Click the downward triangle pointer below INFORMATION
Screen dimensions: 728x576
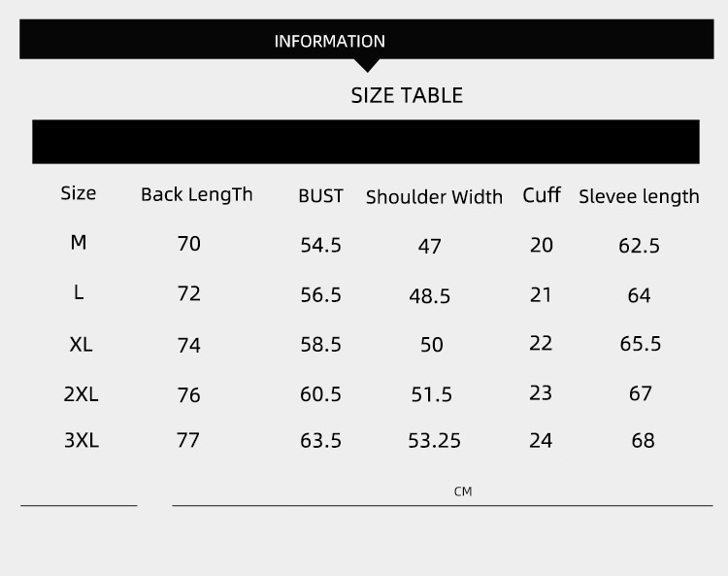[366, 65]
